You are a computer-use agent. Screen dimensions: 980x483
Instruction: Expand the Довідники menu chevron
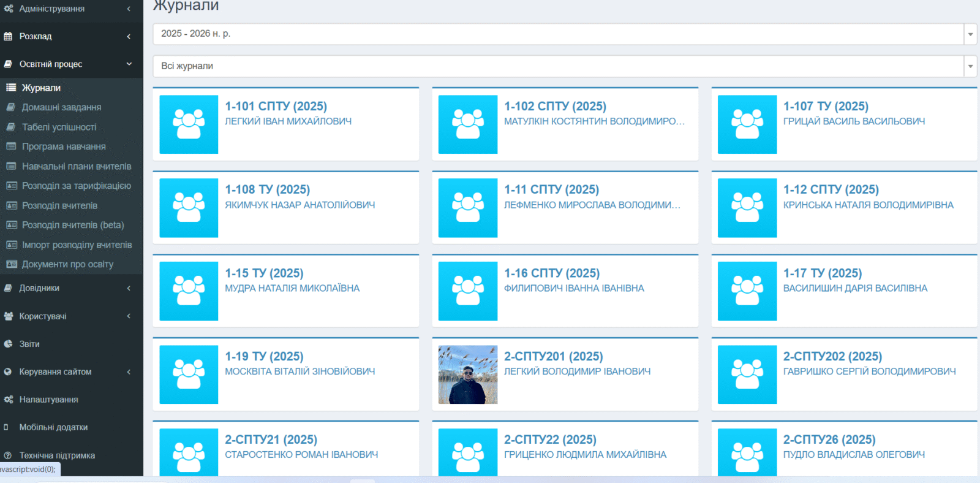[x=129, y=288]
